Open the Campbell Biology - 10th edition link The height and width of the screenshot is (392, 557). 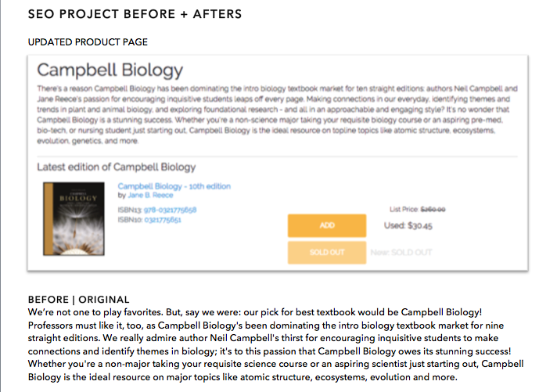pyautogui.click(x=174, y=186)
